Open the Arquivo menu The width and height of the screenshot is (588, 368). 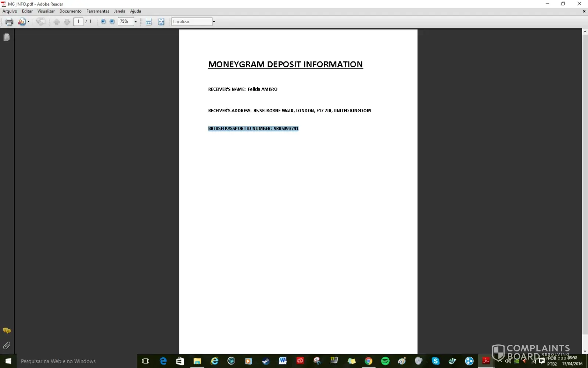(x=10, y=11)
